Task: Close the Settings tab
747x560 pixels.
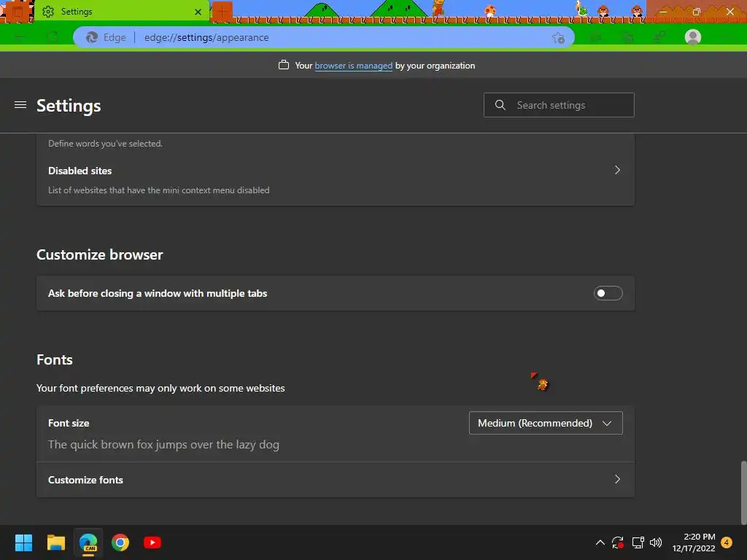Action: point(198,12)
